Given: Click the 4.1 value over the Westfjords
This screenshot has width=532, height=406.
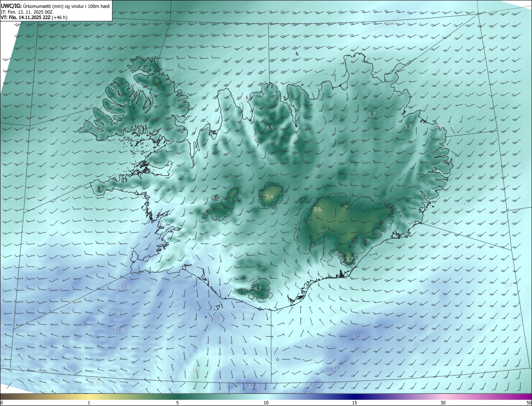Looking at the screenshot, I should tap(128, 103).
